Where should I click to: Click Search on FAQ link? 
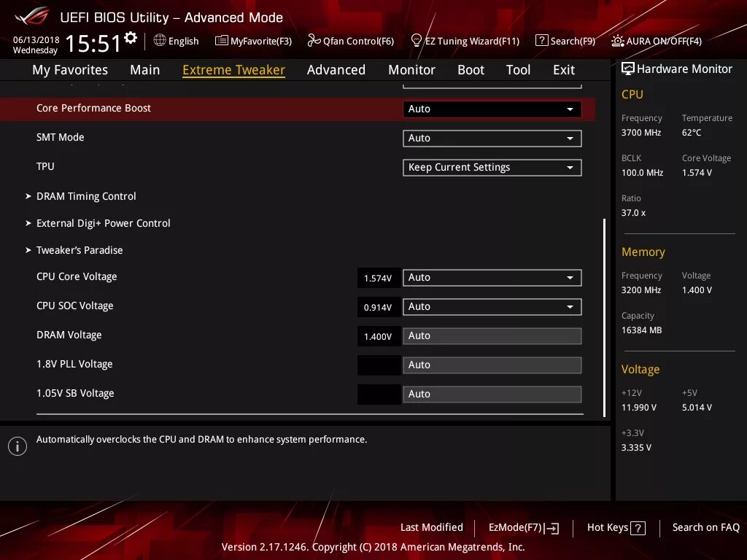(x=705, y=528)
